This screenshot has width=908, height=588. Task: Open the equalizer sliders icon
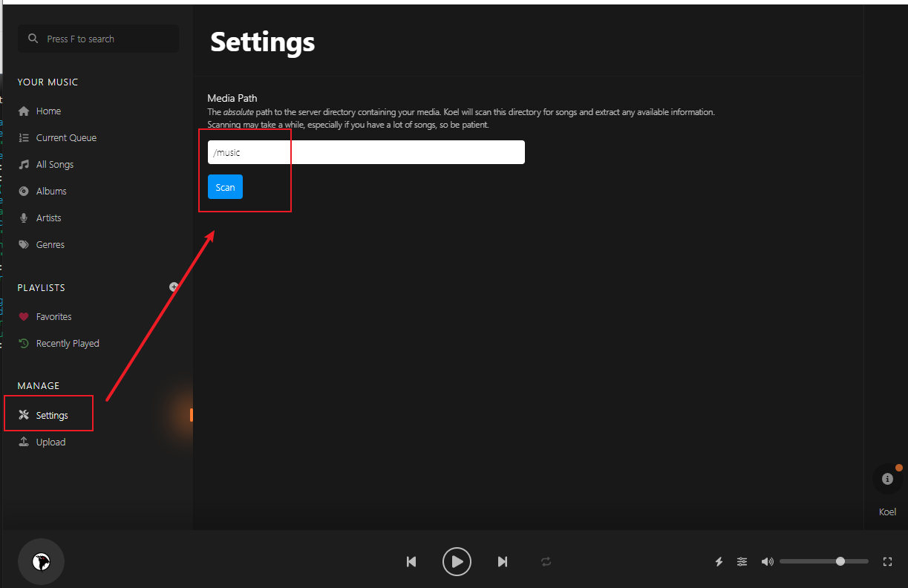click(742, 562)
